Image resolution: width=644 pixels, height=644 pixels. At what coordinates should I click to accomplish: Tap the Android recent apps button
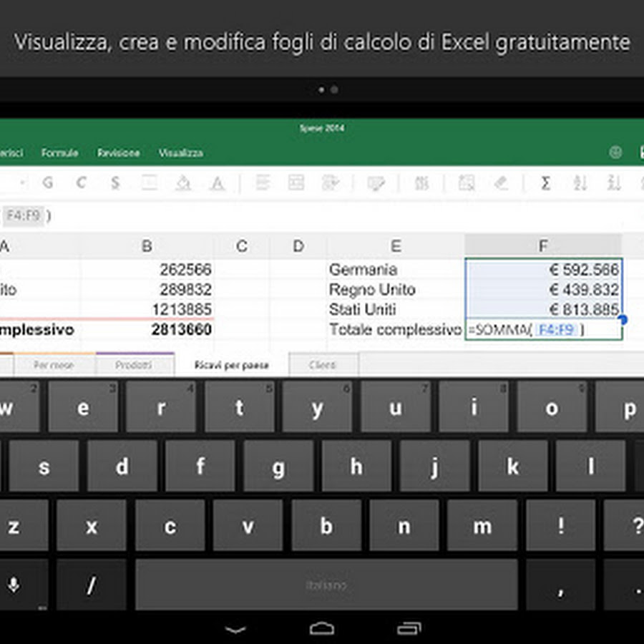pyautogui.click(x=409, y=629)
